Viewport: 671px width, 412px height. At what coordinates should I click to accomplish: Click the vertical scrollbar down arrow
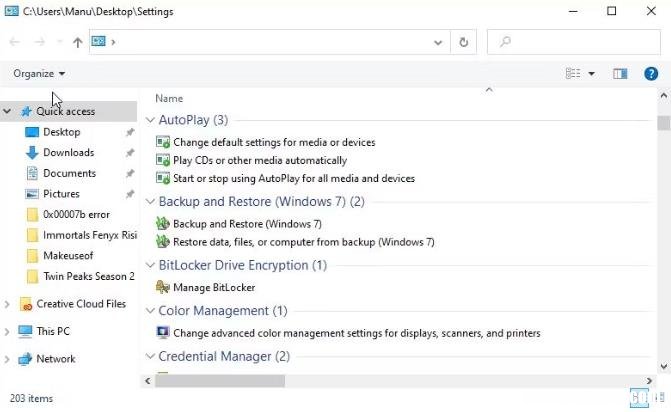point(664,366)
